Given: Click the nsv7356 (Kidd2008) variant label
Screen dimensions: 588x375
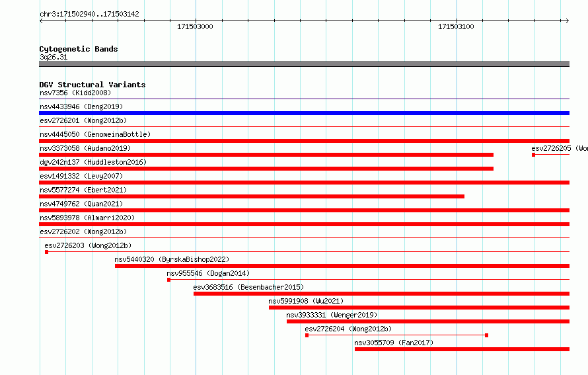Looking at the screenshot, I should coord(75,93).
